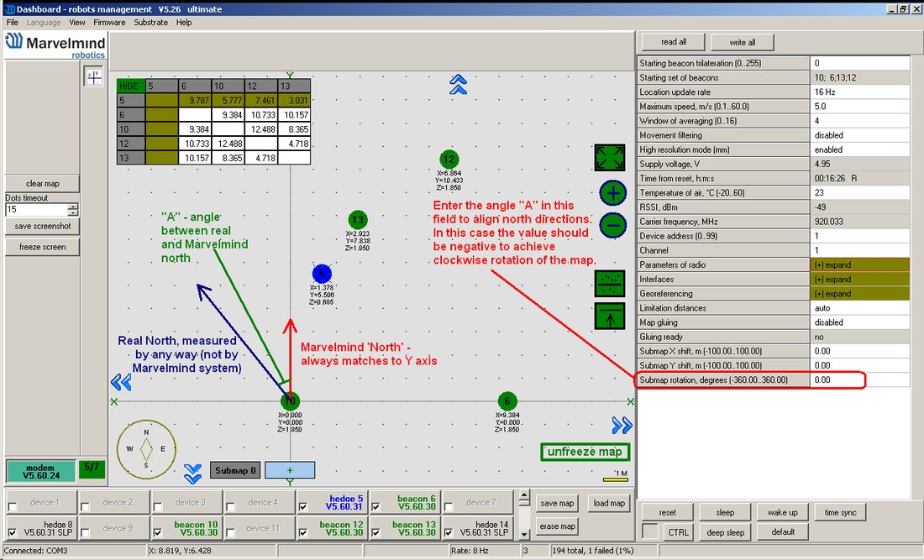Click the axes icon near the logo

tap(94, 76)
